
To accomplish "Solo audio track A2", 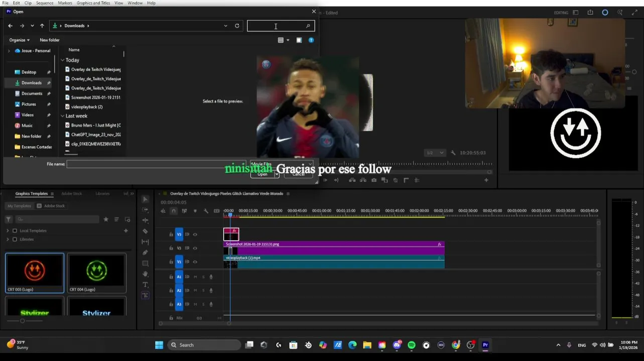I will click(203, 290).
